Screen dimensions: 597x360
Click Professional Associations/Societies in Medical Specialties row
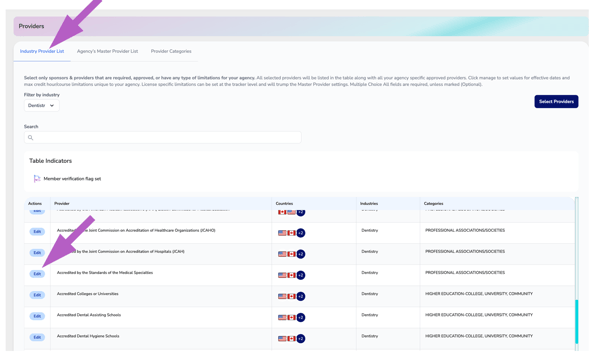click(x=465, y=272)
